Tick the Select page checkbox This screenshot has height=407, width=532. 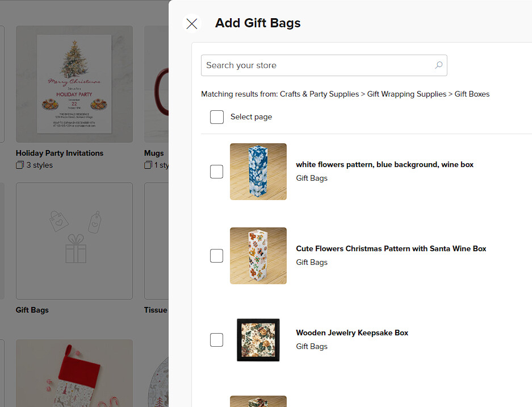(217, 117)
